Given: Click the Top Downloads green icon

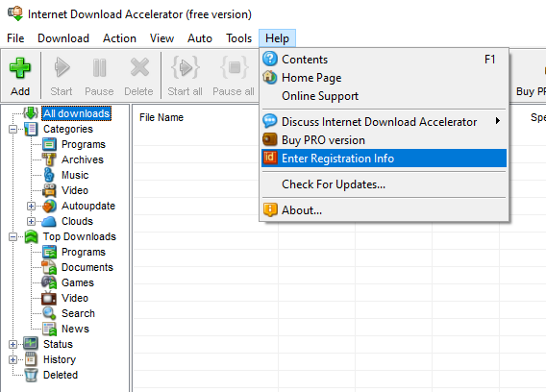Looking at the screenshot, I should point(31,236).
